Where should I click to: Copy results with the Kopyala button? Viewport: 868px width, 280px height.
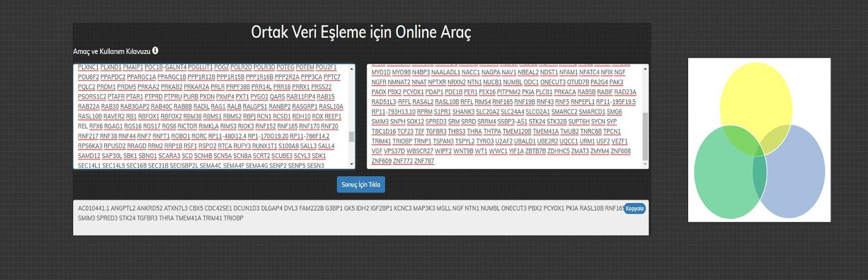(x=634, y=209)
